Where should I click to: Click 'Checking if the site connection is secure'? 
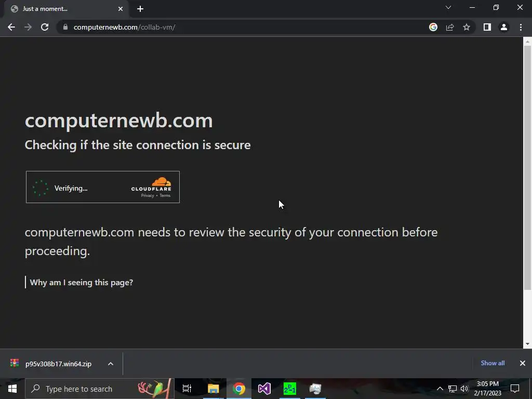coord(138,145)
